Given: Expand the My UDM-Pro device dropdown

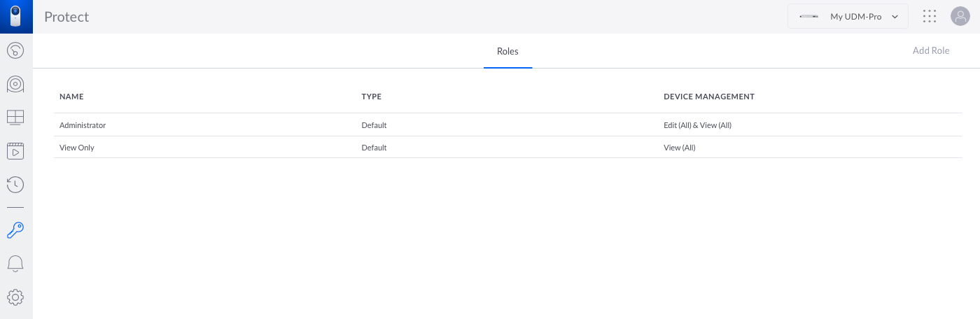Looking at the screenshot, I should [x=848, y=16].
